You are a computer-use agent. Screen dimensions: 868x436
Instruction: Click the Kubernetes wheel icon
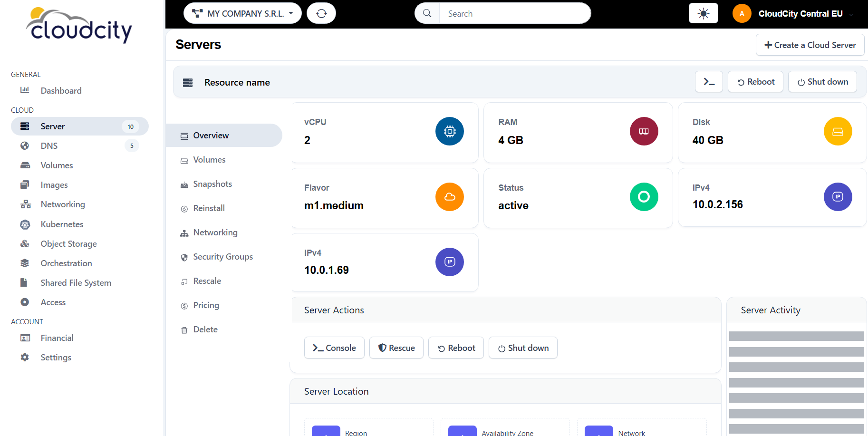(x=25, y=224)
